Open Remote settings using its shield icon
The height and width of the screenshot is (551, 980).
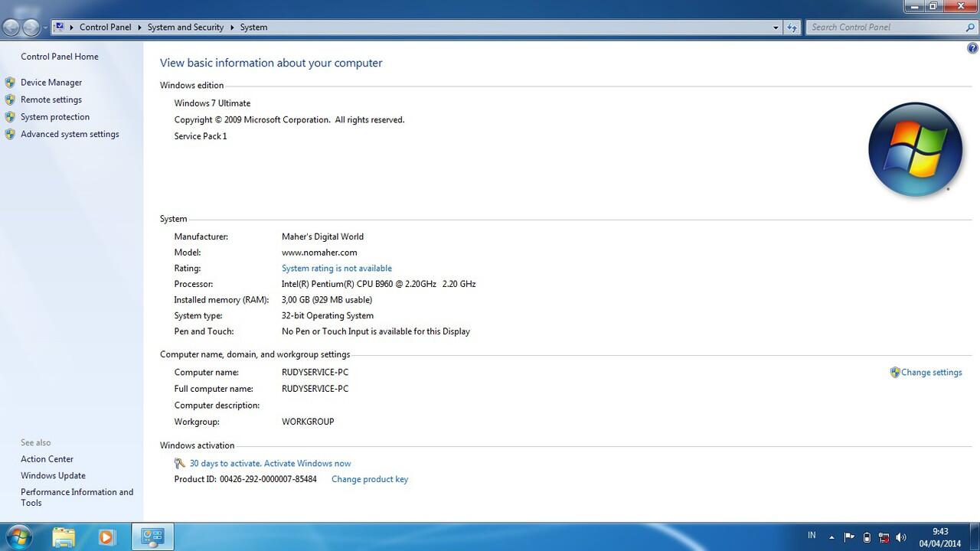pyautogui.click(x=10, y=99)
